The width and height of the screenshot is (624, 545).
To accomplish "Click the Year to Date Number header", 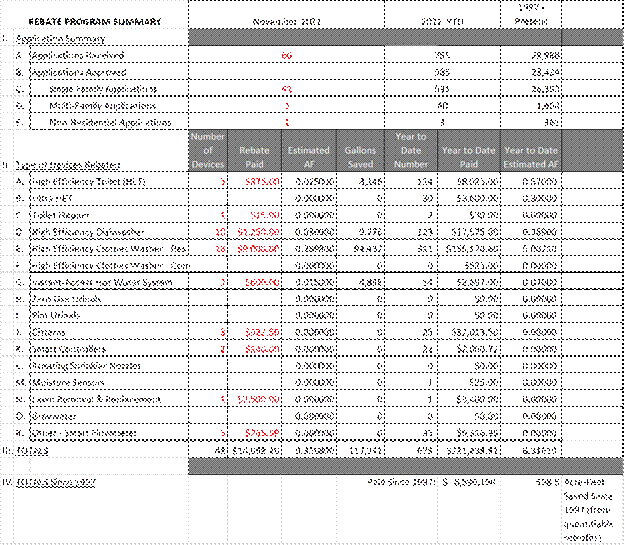I will 411,150.
